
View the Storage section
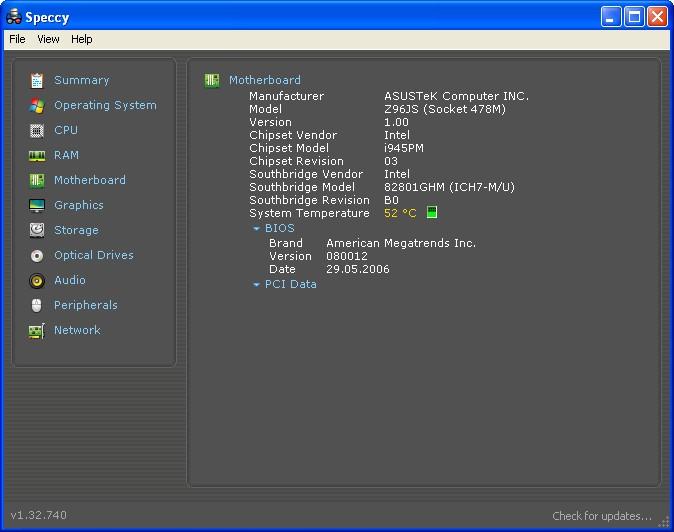(x=76, y=230)
